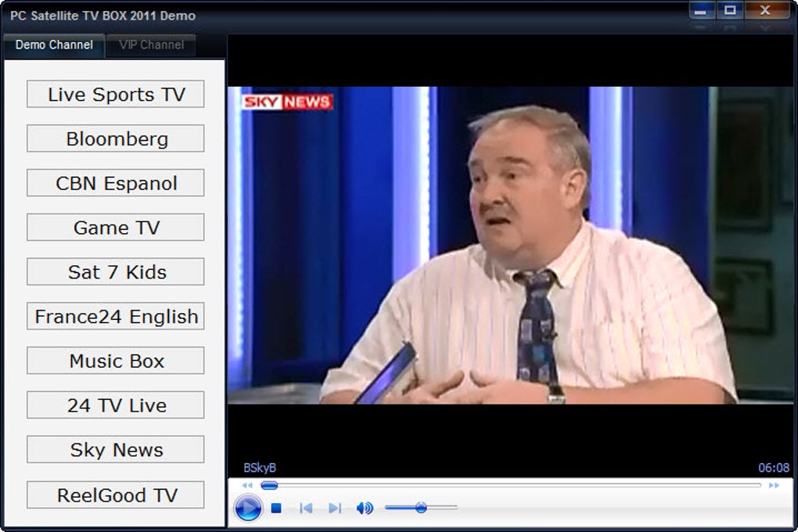The height and width of the screenshot is (532, 798).
Task: Click on the Sky News video frame
Action: coord(510,245)
